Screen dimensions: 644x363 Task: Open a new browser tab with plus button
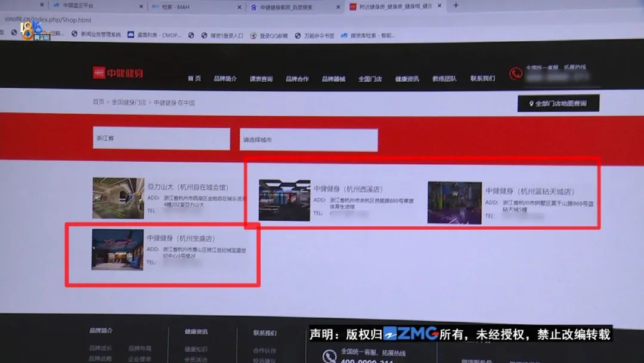(456, 5)
